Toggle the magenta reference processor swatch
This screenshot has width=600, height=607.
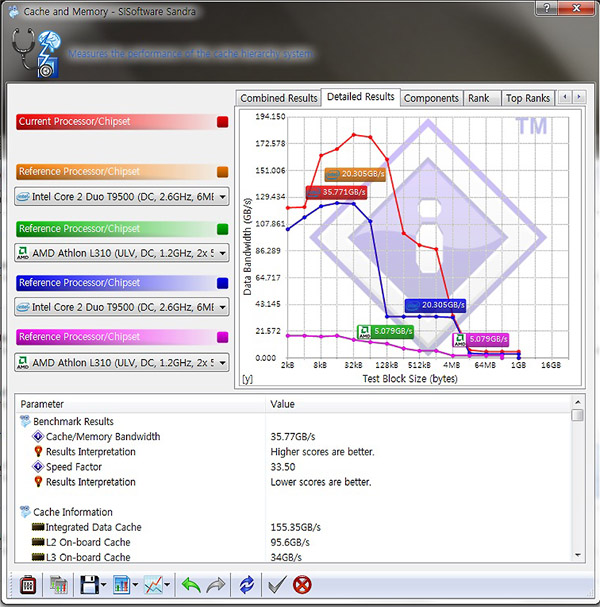coord(223,337)
